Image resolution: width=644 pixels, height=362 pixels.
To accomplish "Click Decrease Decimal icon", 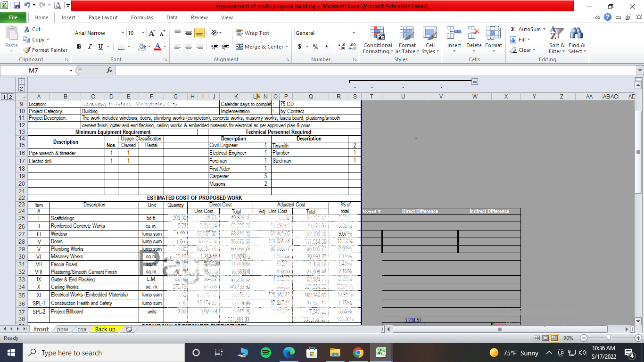I will click(352, 47).
